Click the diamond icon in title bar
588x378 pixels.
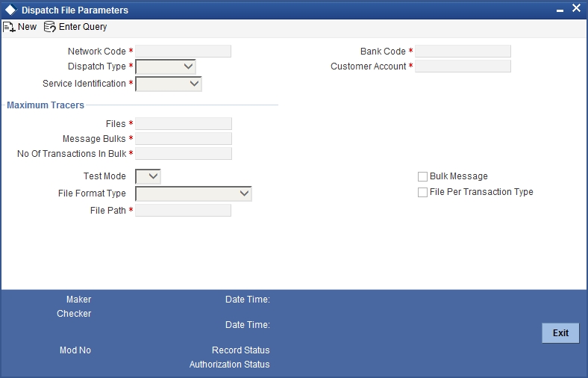pyautogui.click(x=11, y=10)
